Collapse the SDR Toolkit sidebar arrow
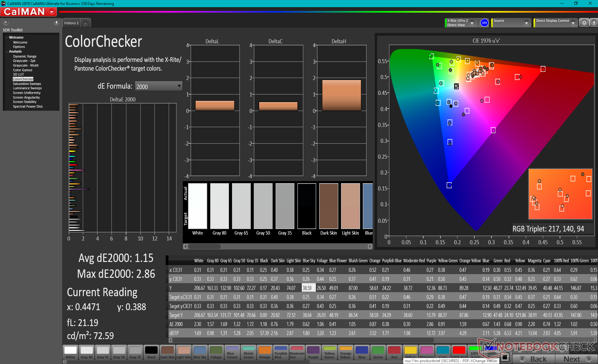 click(x=56, y=22)
